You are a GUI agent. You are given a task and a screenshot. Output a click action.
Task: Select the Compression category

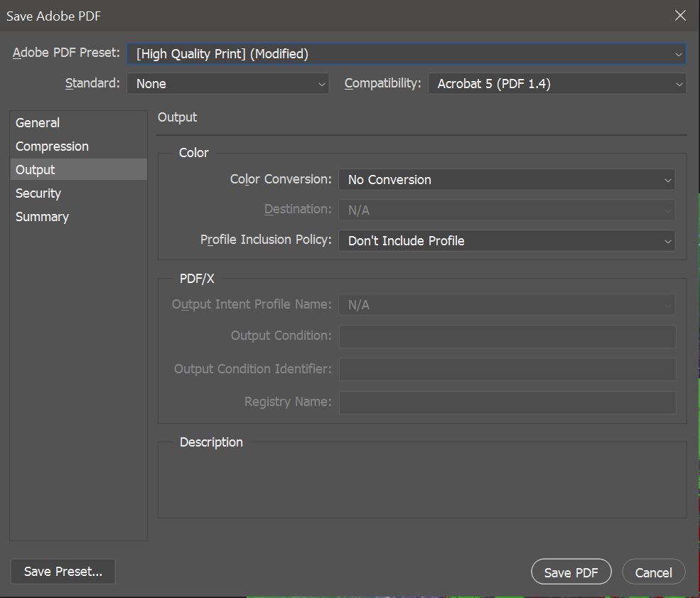79,146
